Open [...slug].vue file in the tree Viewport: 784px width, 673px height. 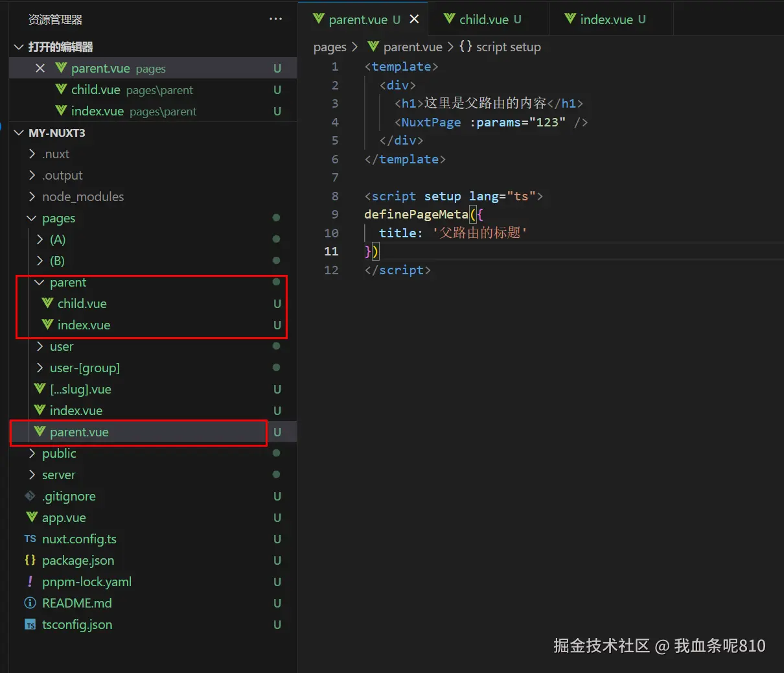(80, 389)
